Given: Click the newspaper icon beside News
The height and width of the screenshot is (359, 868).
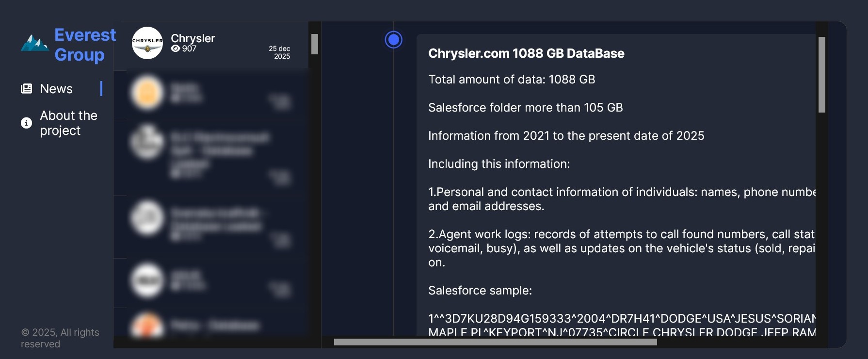Looking at the screenshot, I should click(x=27, y=89).
